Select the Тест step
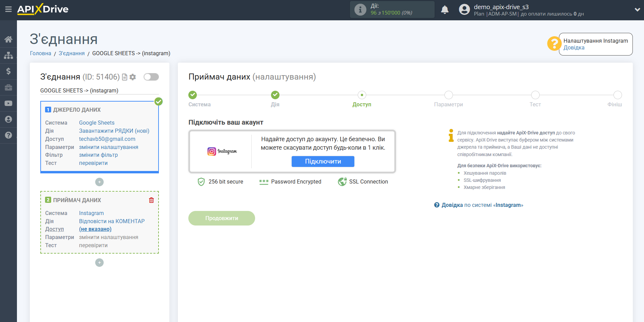Viewport: 644px width, 322px height. 535,95
